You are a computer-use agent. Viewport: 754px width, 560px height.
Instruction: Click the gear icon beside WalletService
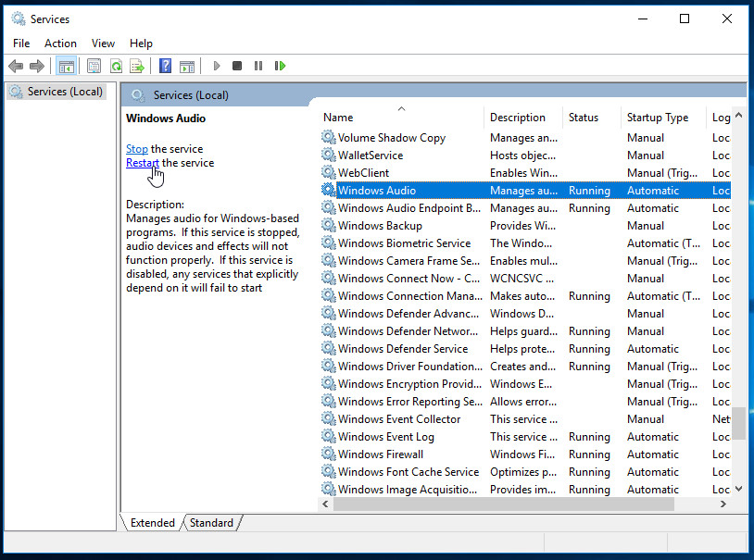329,155
